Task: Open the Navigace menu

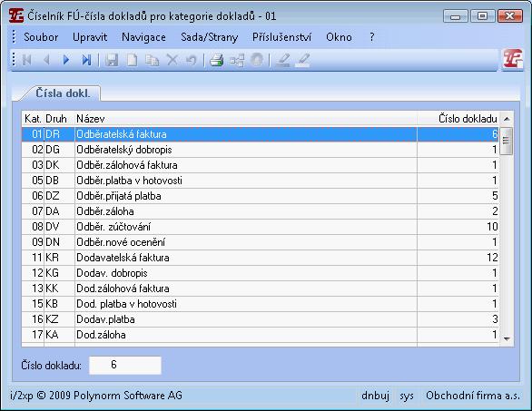Action: click(x=143, y=37)
